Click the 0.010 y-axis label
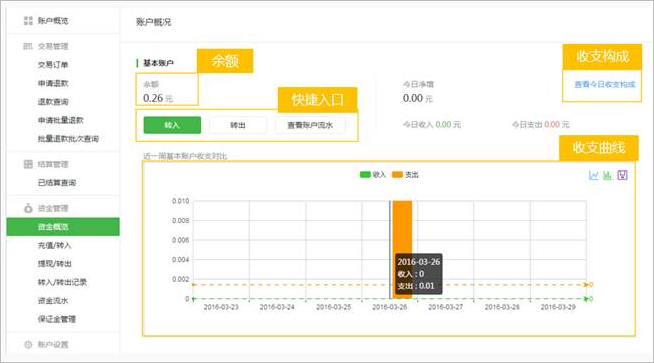The image size is (654, 363). 180,201
